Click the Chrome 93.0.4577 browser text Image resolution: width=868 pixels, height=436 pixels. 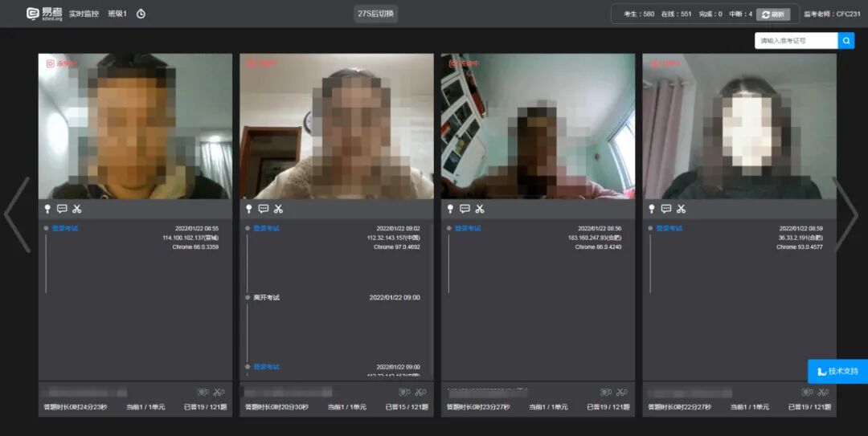point(800,247)
